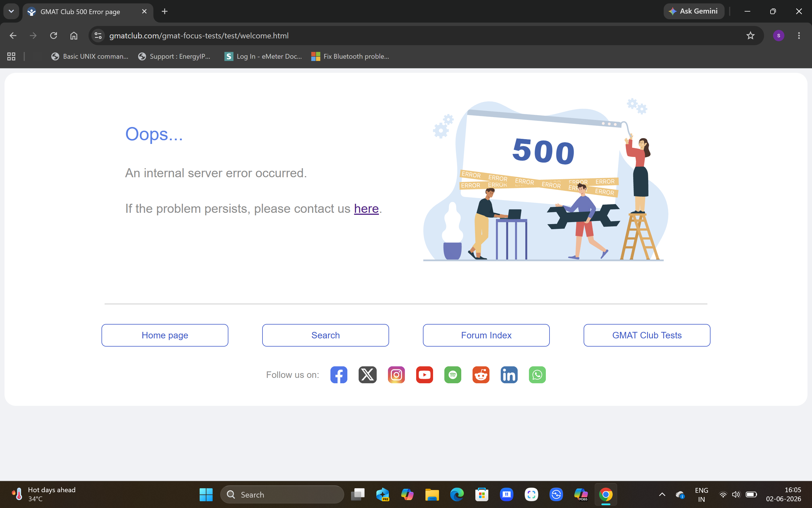Open the Instagram social icon

tap(396, 375)
